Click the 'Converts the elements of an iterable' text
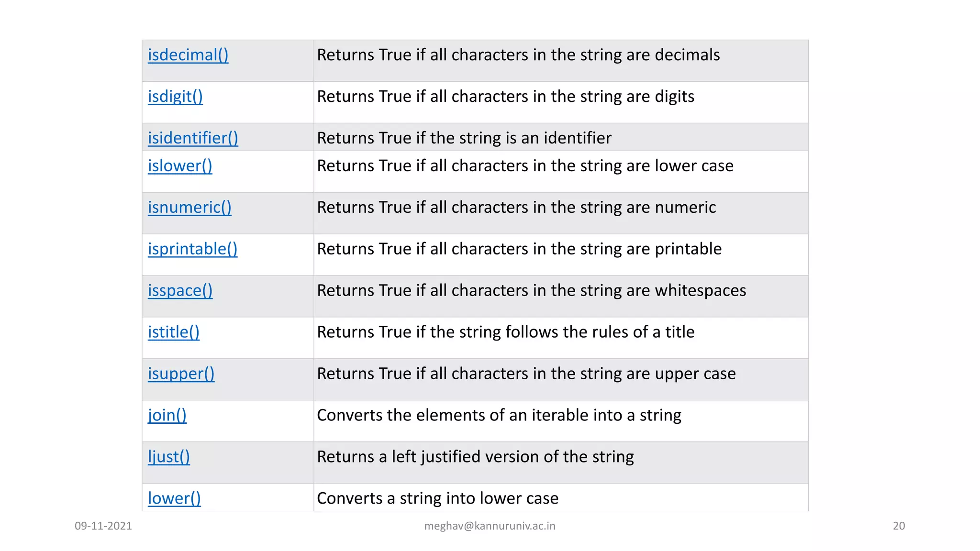The width and height of the screenshot is (980, 551). point(499,416)
